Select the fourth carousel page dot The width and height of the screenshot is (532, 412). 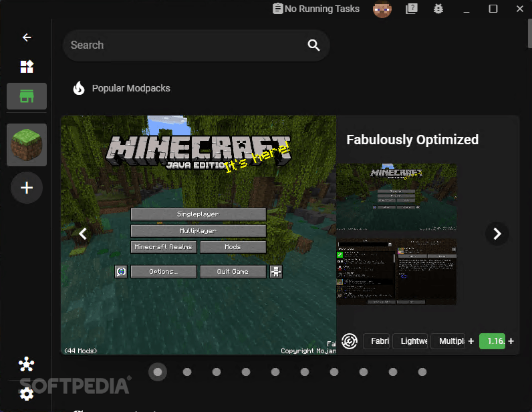(x=246, y=372)
